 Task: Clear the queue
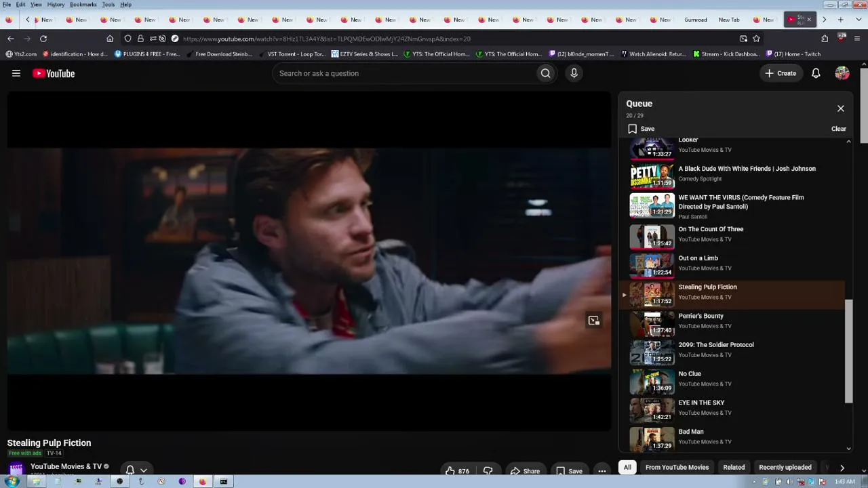839,129
